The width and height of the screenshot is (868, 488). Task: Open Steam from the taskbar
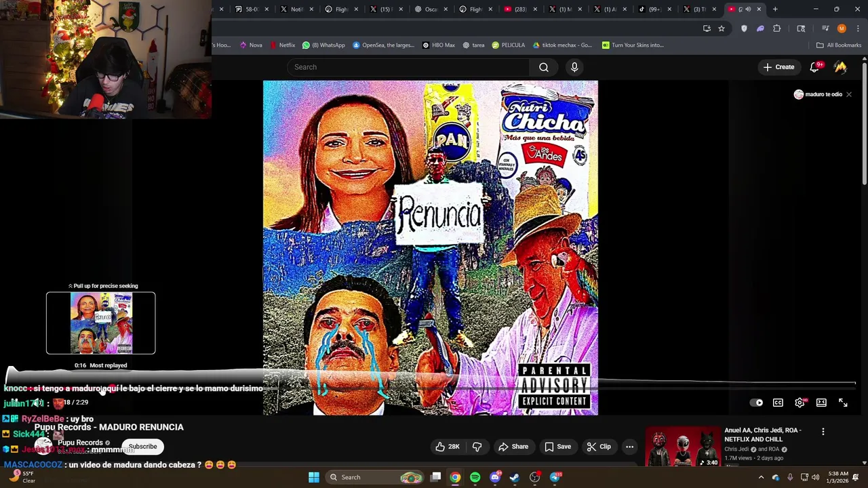[x=515, y=477]
